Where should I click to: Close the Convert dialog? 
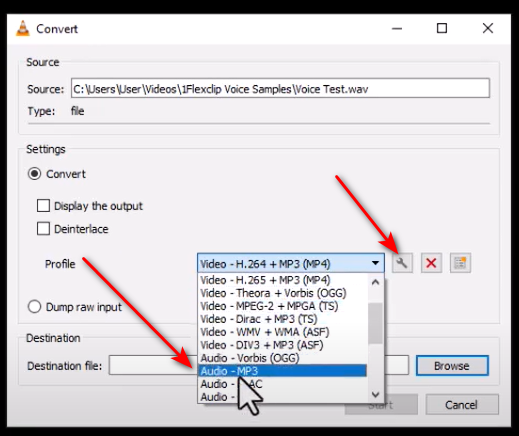click(488, 28)
